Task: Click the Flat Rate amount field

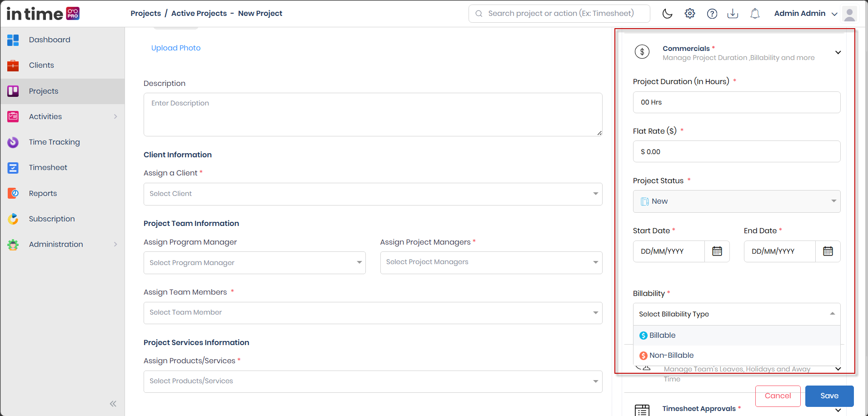Action: point(737,151)
